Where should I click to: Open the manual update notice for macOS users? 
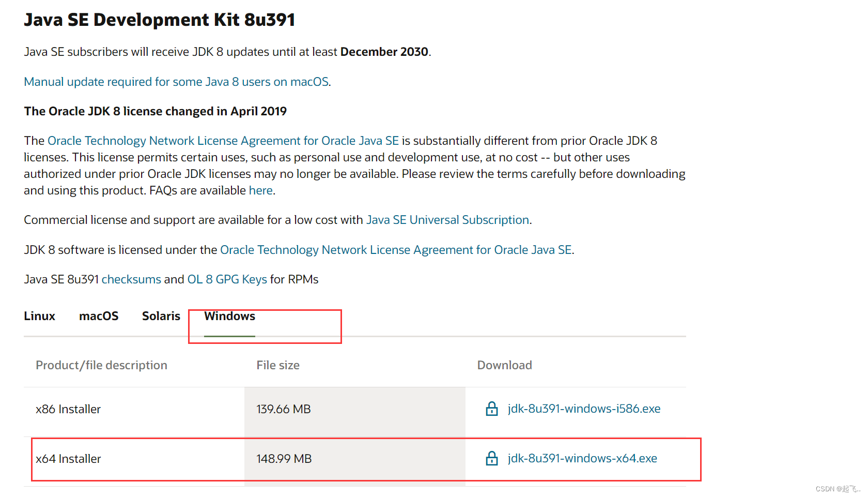[176, 82]
